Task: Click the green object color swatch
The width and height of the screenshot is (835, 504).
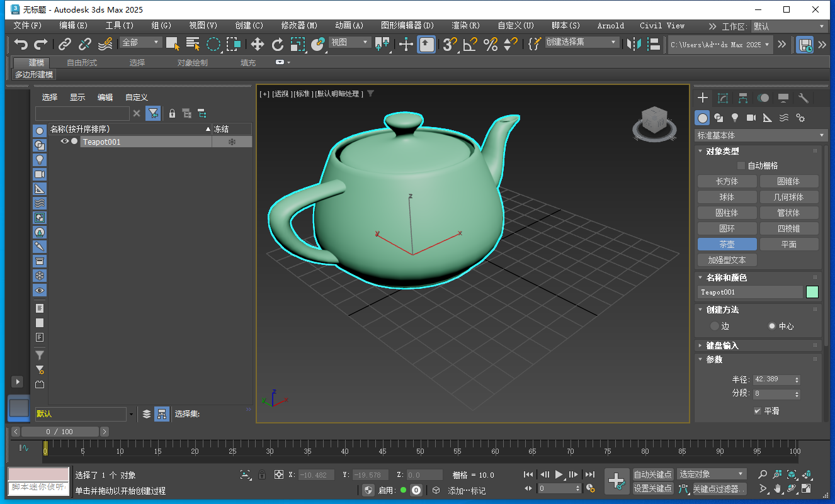Action: pyautogui.click(x=812, y=292)
